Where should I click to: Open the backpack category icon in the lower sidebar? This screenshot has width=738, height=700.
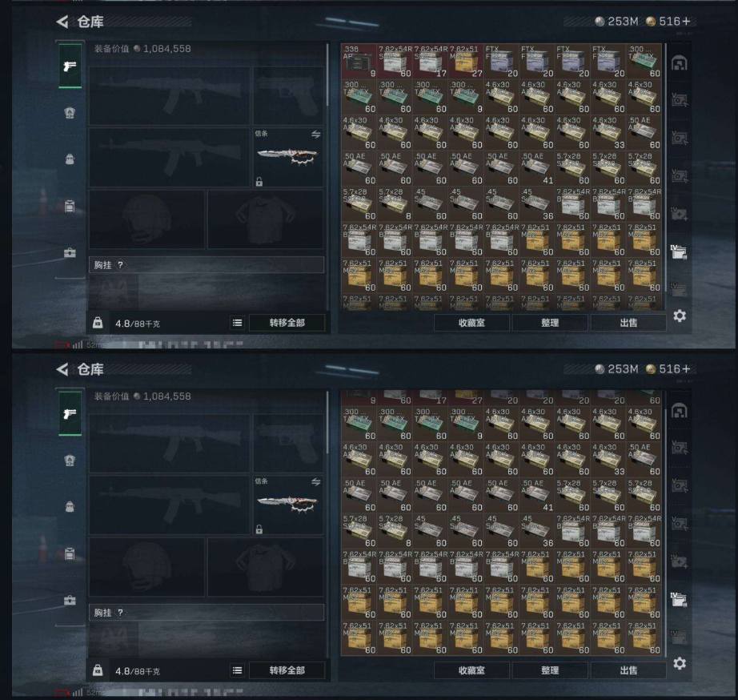70,507
